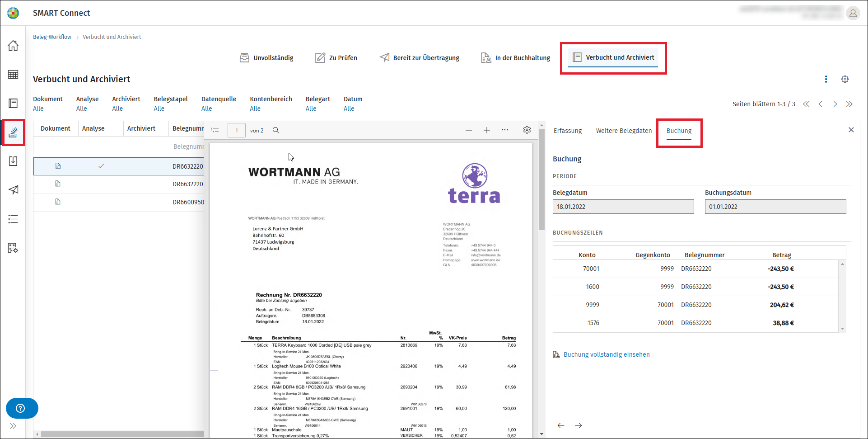Open the three-dot more options menu

pyautogui.click(x=826, y=79)
